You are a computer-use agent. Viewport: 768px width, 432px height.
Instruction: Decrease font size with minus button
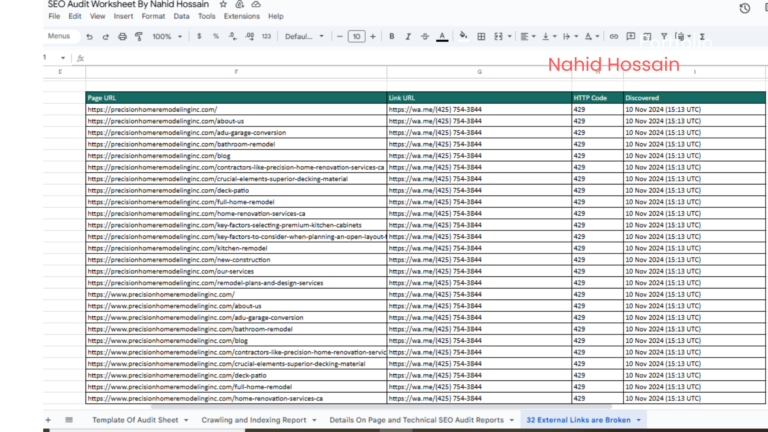(339, 36)
